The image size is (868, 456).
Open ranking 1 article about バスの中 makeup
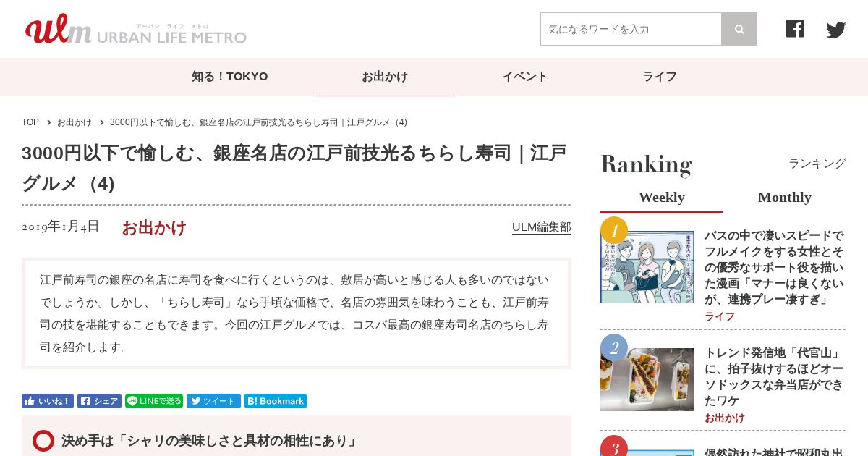[775, 267]
